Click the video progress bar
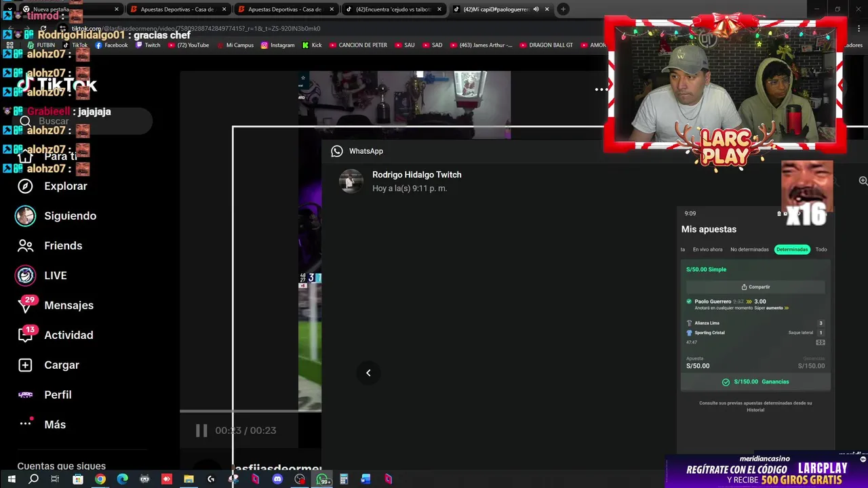 (250, 411)
